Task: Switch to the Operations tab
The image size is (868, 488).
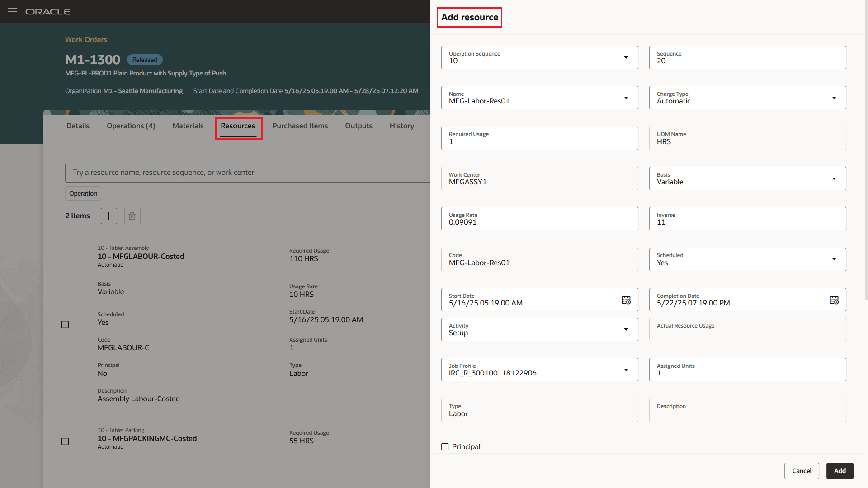Action: [x=131, y=126]
